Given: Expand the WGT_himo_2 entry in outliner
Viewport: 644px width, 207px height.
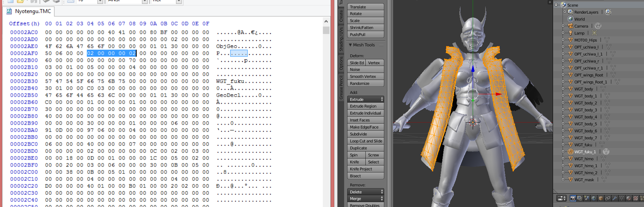Looking at the screenshot, I should click(x=563, y=172).
